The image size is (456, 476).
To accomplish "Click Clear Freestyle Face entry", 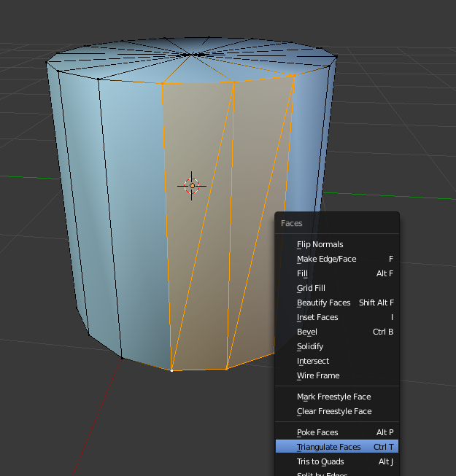I will (x=334, y=411).
